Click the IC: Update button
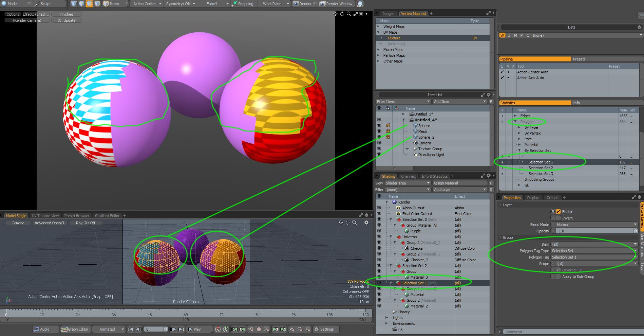The width and height of the screenshot is (644, 336). click(67, 20)
